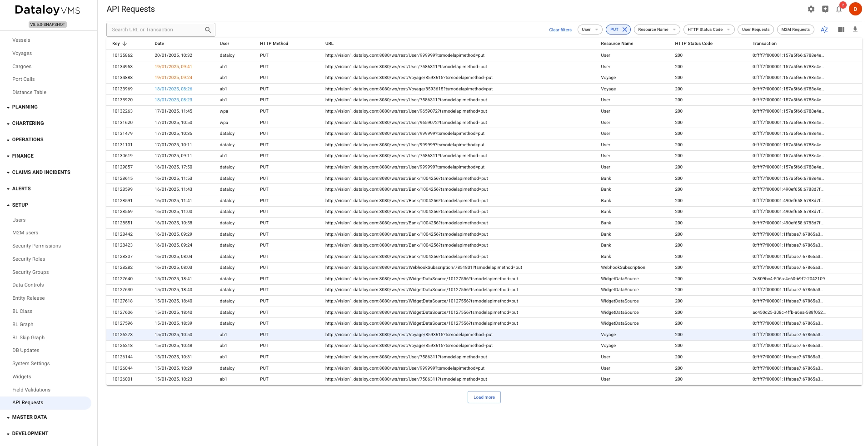
Task: Open the User filter dropdown
Action: [590, 30]
